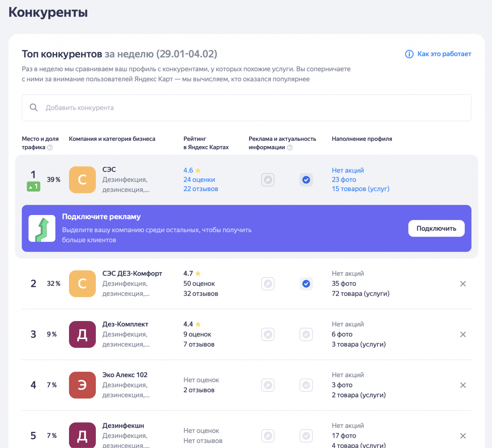
Task: Click the info icon beside 'Как это работает'
Action: pos(409,54)
